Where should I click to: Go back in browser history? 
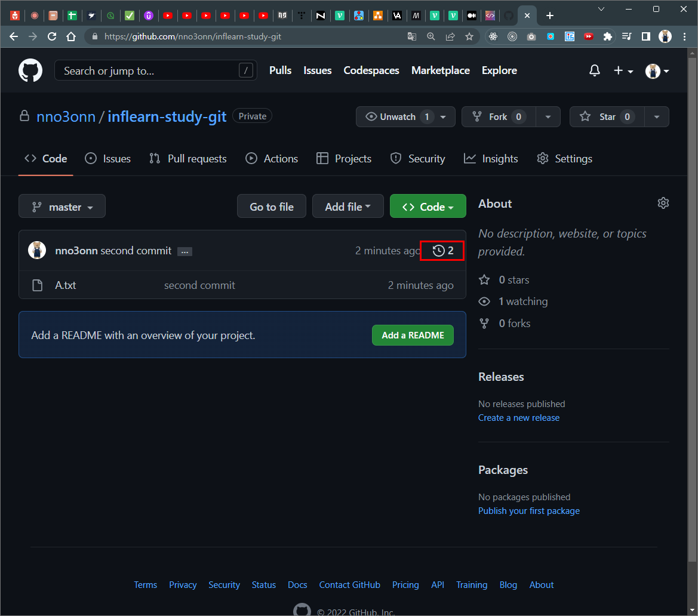[14, 36]
